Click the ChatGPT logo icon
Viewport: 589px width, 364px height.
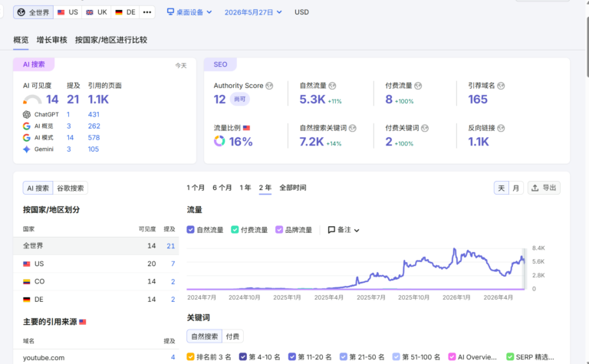[27, 114]
